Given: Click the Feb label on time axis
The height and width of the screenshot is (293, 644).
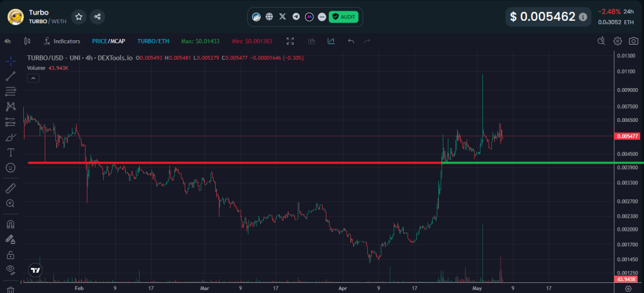Looking at the screenshot, I should [x=79, y=288].
